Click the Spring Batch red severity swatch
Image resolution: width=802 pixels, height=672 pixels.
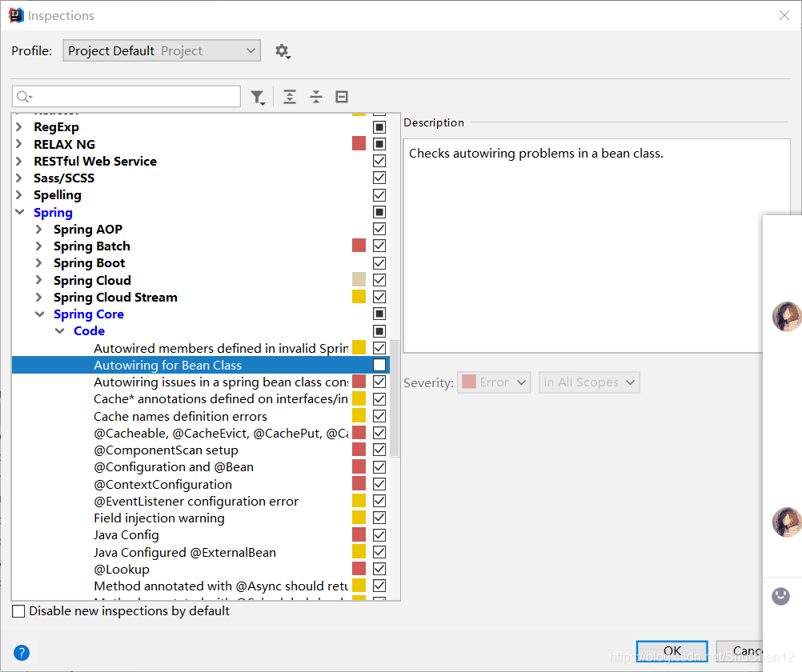[x=359, y=246]
